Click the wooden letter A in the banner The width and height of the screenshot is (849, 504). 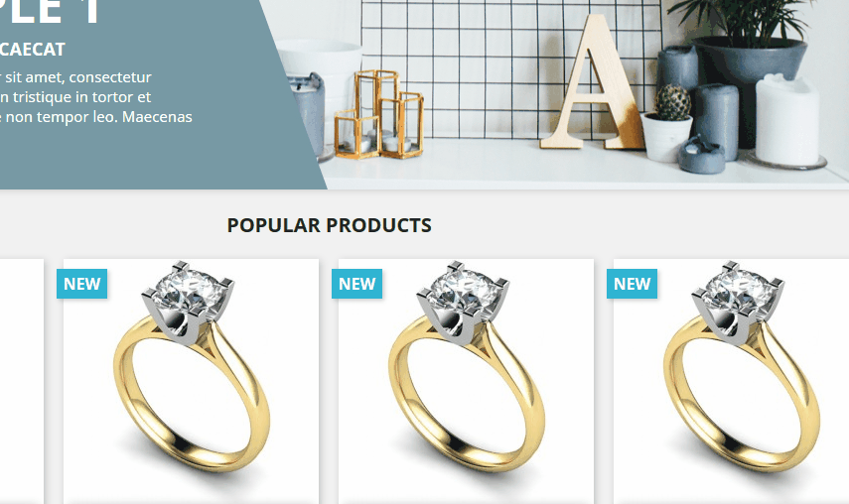click(x=591, y=82)
